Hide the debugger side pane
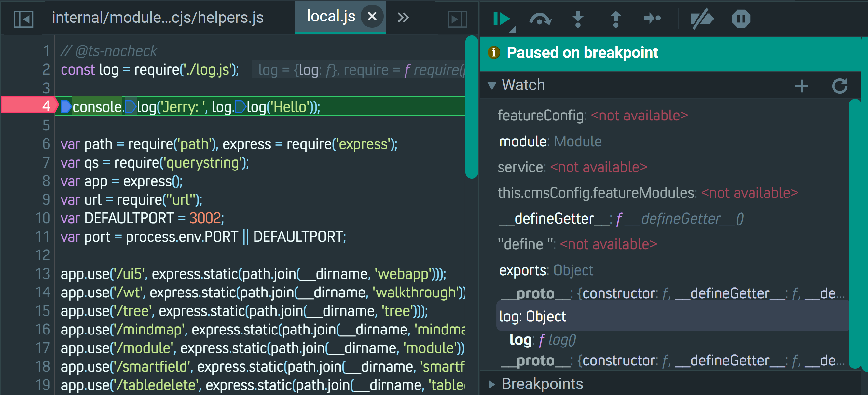 (x=457, y=19)
